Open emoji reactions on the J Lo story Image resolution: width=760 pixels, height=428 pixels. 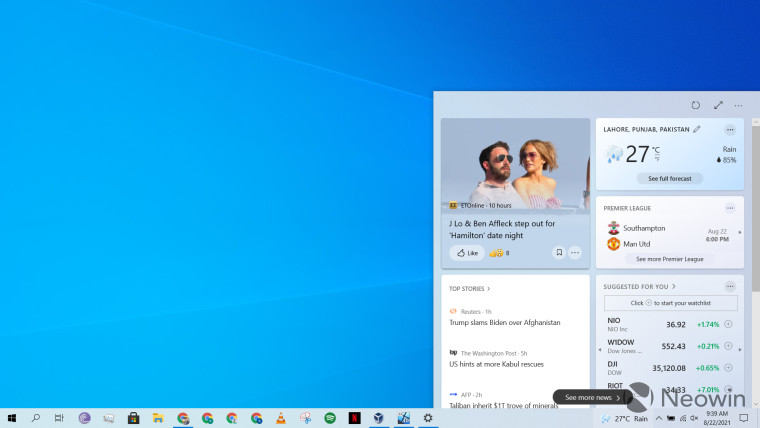point(499,253)
